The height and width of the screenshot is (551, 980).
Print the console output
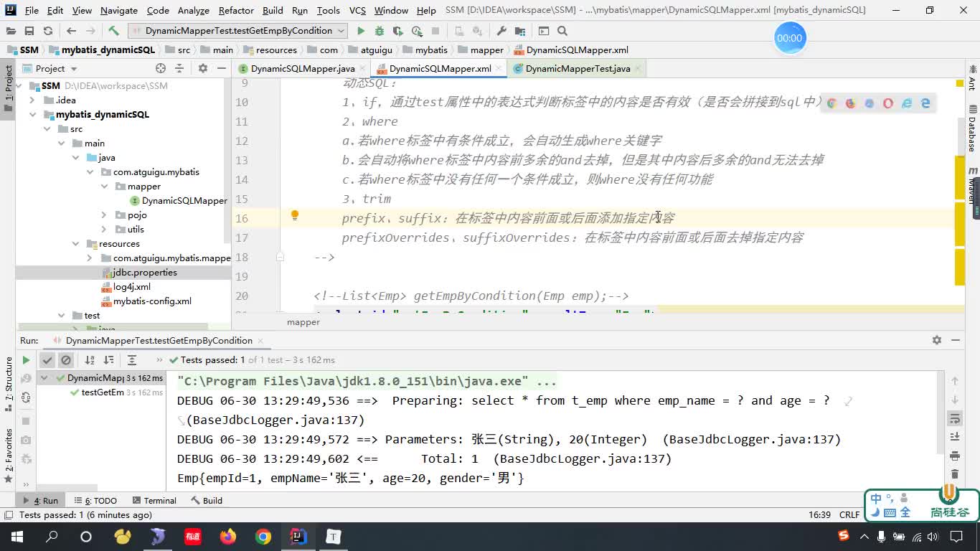click(x=955, y=456)
